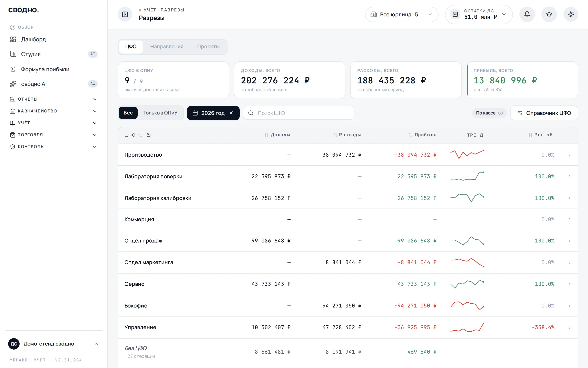Expand the ТОРГОВЛЯ section

tap(53, 135)
